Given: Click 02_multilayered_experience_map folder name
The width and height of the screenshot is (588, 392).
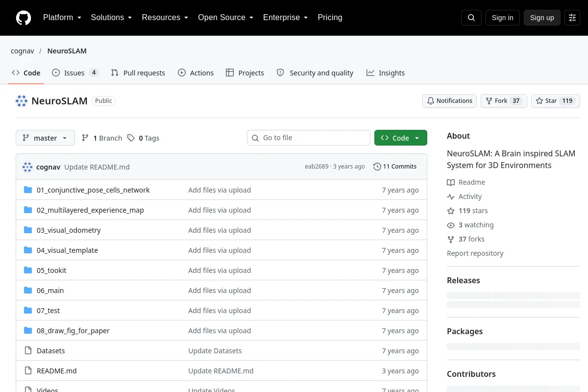Looking at the screenshot, I should coord(90,210).
